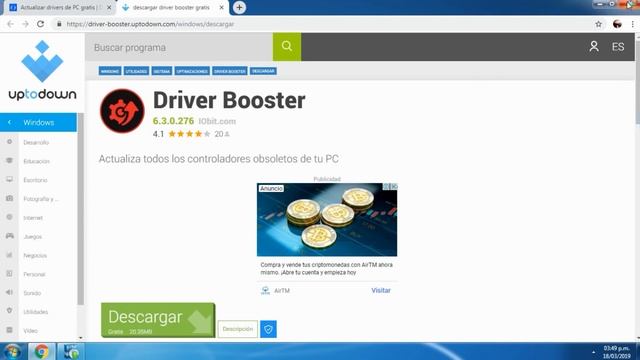Click the Descripción button

click(x=238, y=329)
